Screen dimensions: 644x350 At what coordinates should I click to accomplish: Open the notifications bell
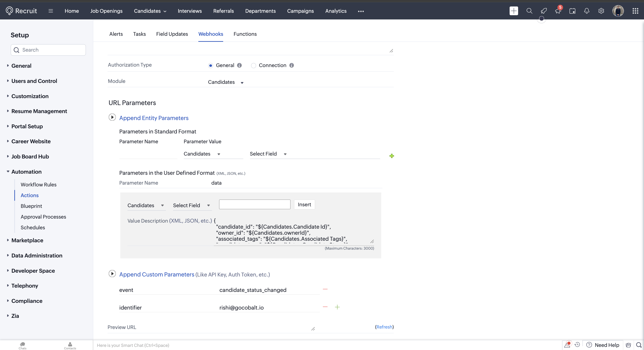(586, 11)
